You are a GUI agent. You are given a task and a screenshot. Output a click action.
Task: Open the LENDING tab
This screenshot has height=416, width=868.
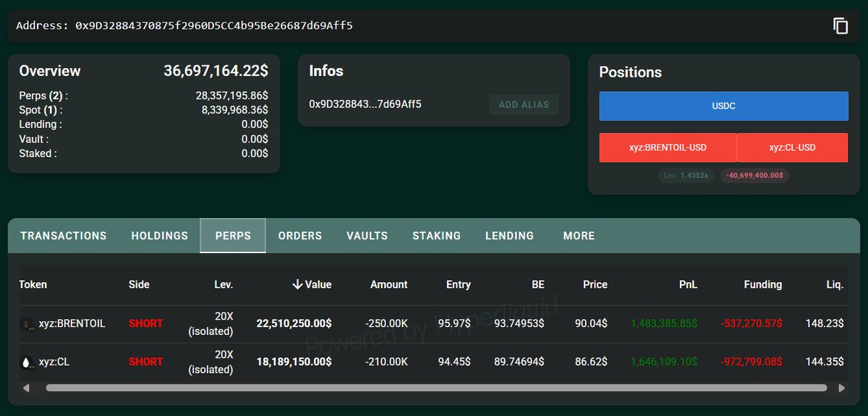[510, 236]
